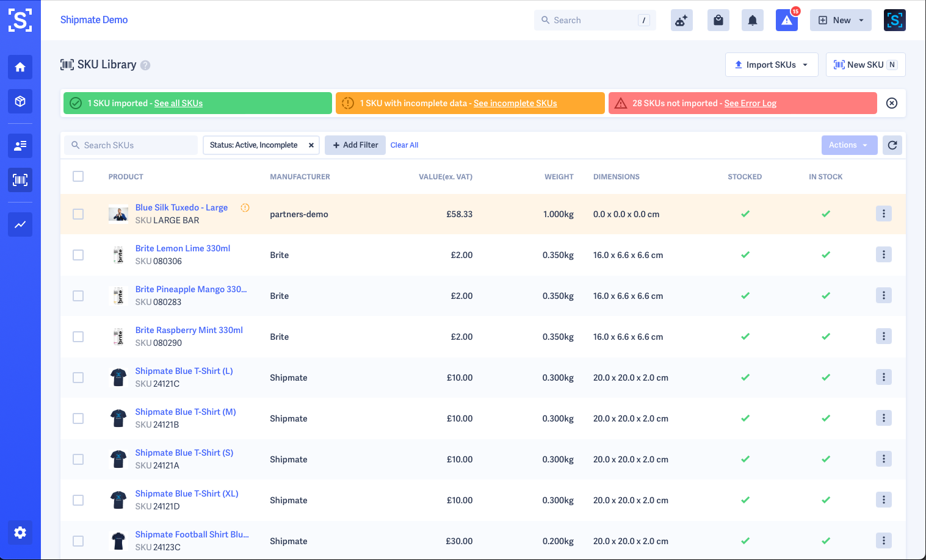Click the £58.33 value cell
Screen dimensions: 926x560
click(460, 214)
